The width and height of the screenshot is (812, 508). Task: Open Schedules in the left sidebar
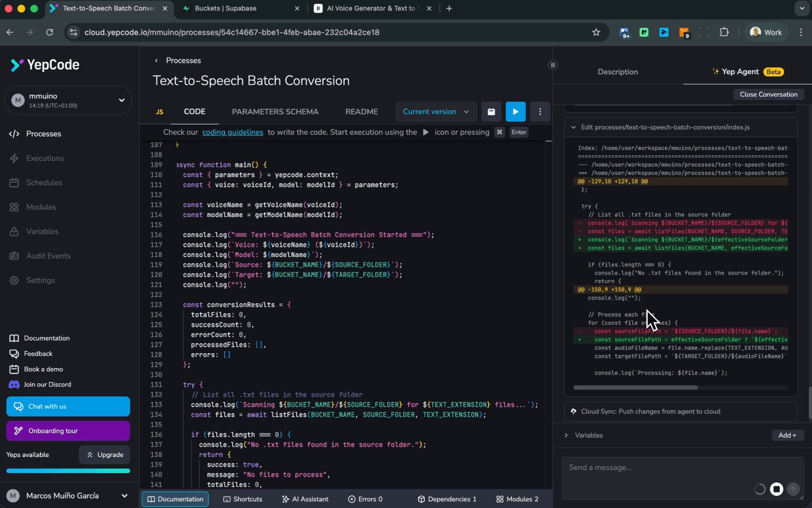click(x=44, y=182)
